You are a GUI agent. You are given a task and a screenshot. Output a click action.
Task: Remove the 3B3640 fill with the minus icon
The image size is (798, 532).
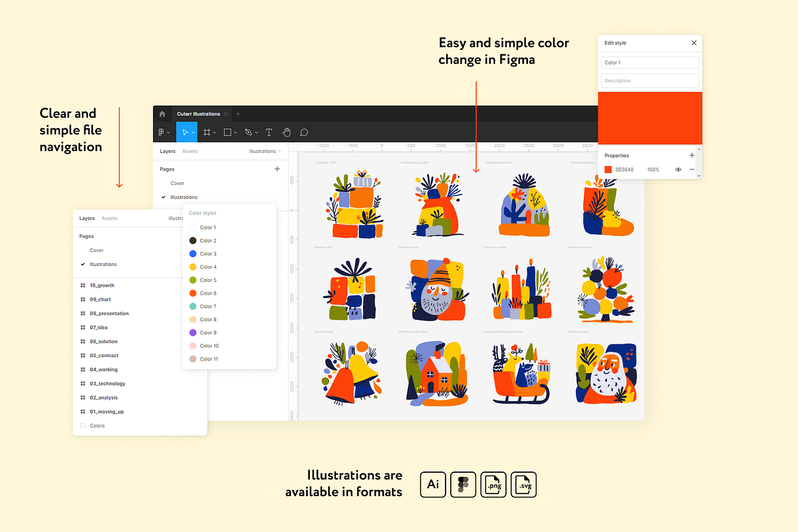692,170
